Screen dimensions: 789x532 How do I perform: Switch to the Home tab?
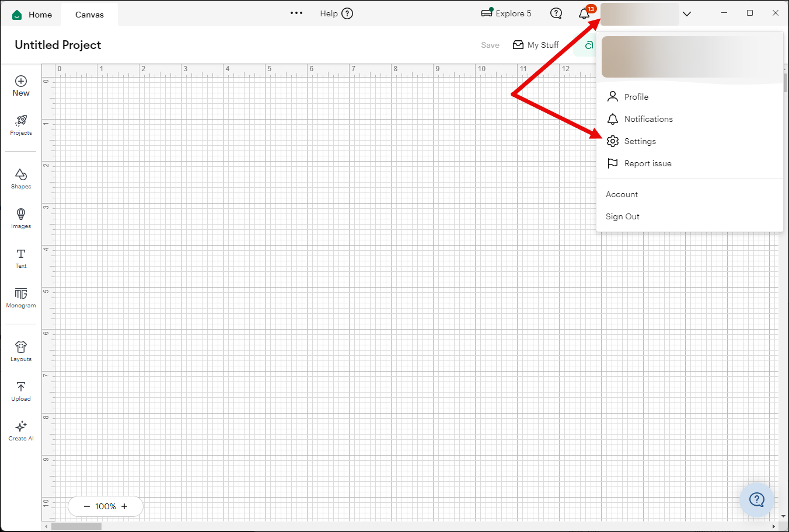pos(32,14)
